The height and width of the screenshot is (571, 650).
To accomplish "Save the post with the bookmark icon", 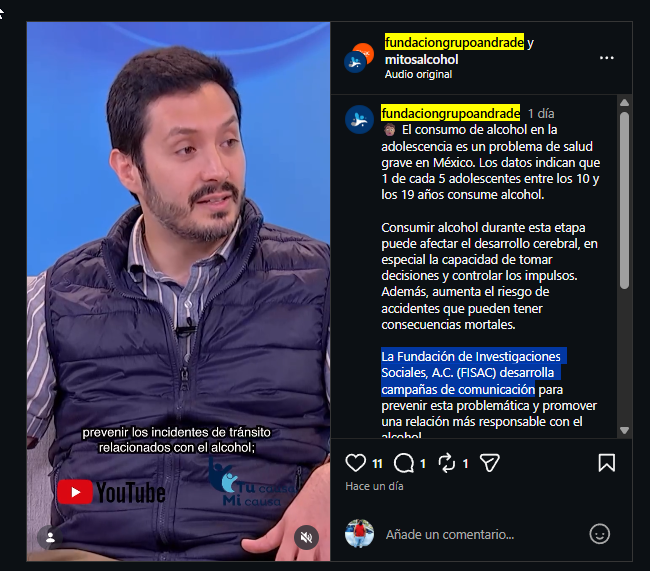I will [x=606, y=463].
